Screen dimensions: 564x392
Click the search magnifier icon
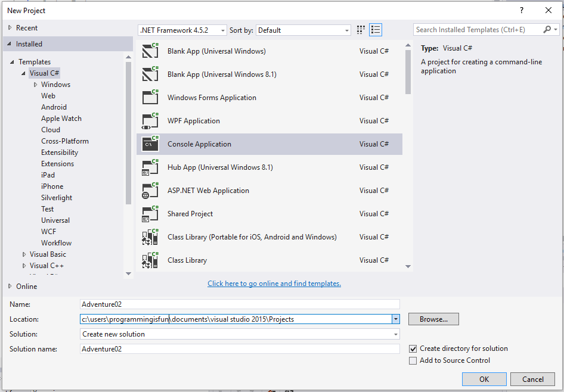tap(547, 29)
